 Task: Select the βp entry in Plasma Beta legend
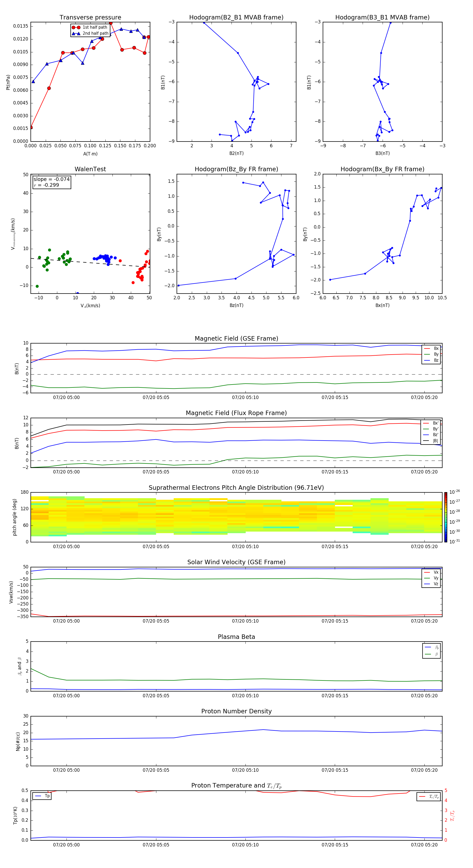[431, 647]
